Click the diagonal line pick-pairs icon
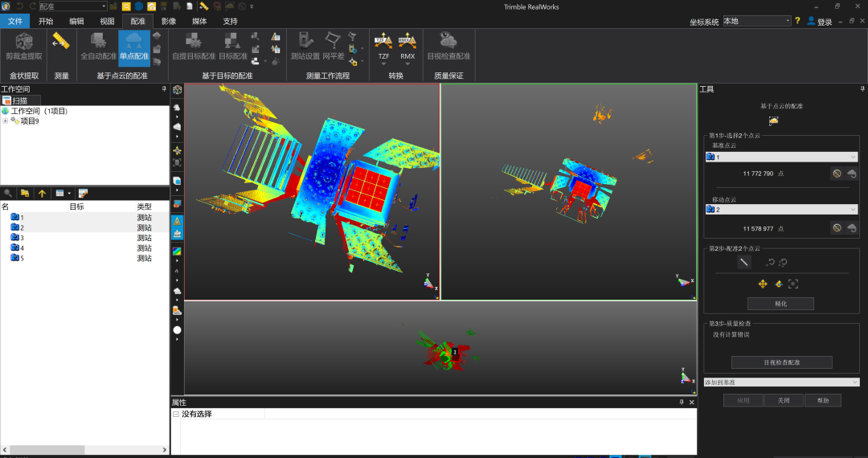 [x=744, y=262]
